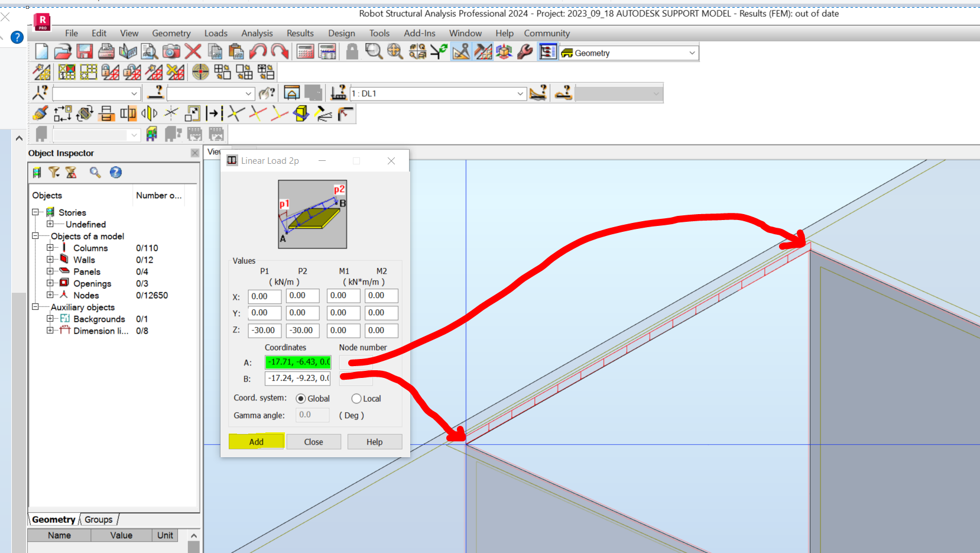980x553 pixels.
Task: Expand the Walls tree node
Action: (x=51, y=260)
